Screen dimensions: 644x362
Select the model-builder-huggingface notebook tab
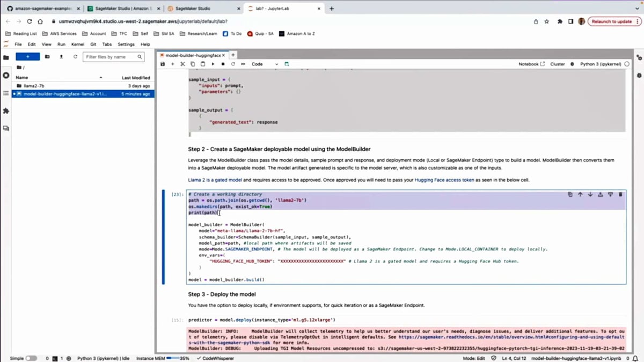click(193, 55)
